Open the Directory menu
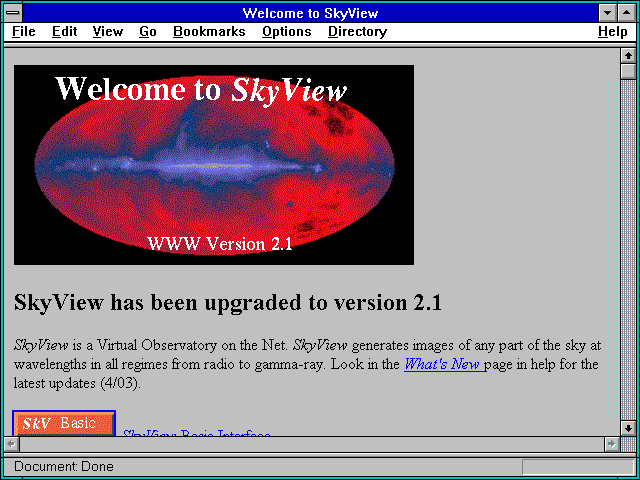The image size is (640, 480). coord(358,32)
